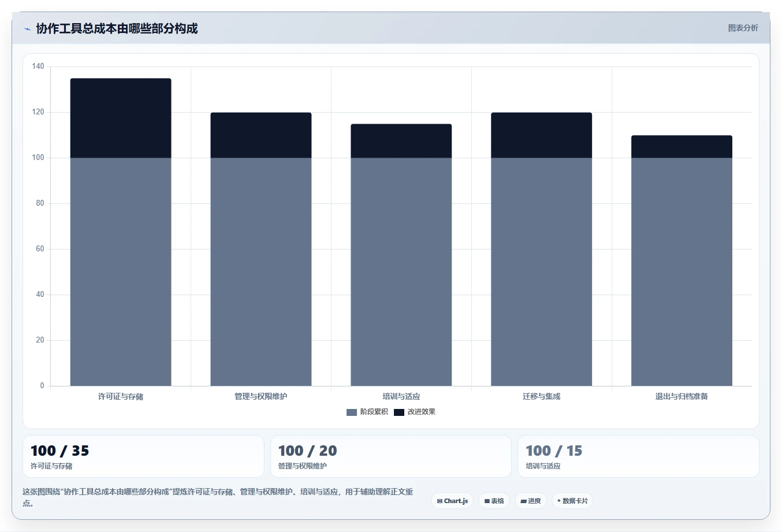The image size is (782, 532).
Task: Click the 进度 chip bar icon
Action: [523, 501]
